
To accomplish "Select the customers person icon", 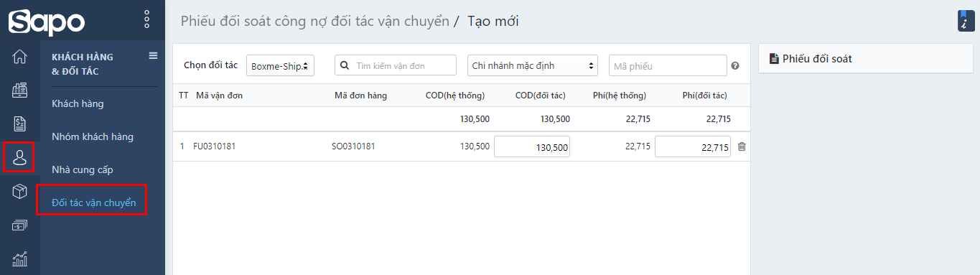I will 20,157.
